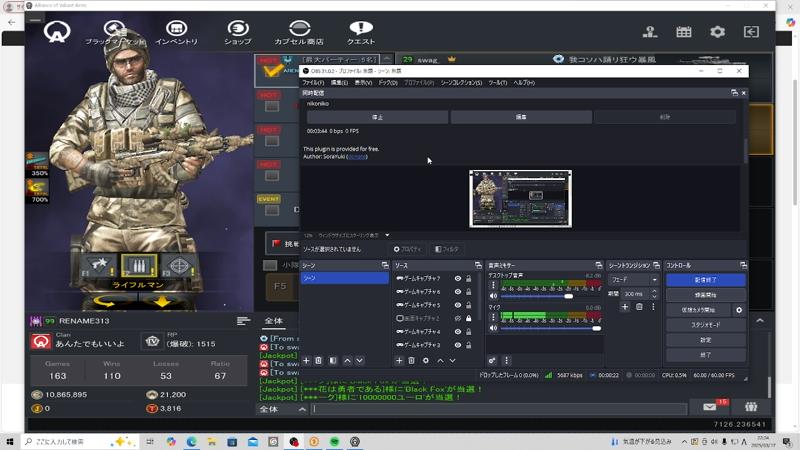
Task: Open virtual camera settings gear in OBS
Action: click(x=739, y=310)
